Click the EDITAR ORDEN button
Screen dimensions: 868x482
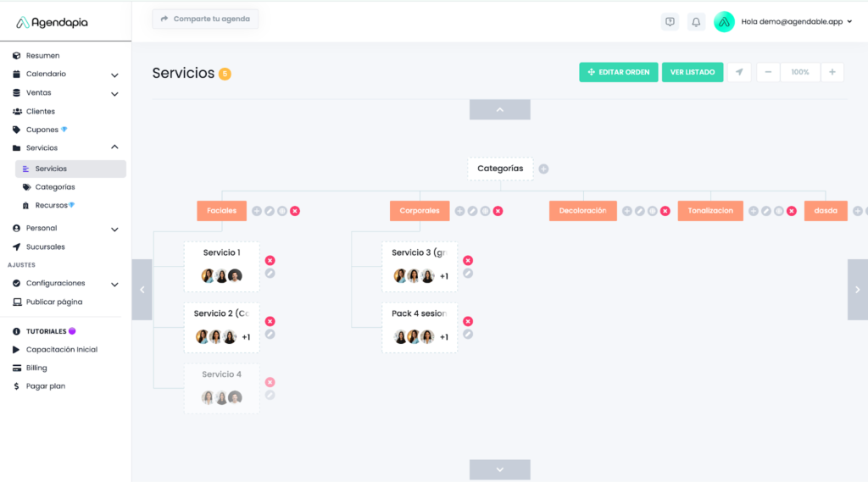[x=618, y=72]
